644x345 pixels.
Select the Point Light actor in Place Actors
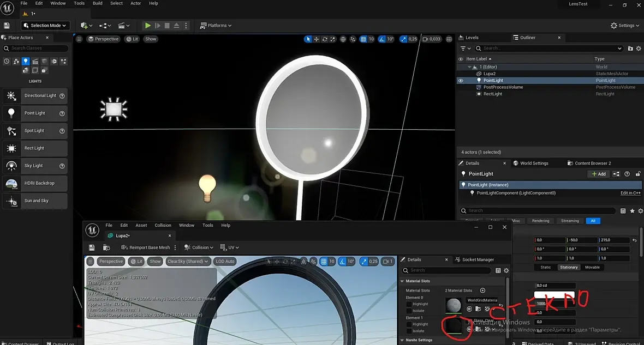(x=35, y=113)
